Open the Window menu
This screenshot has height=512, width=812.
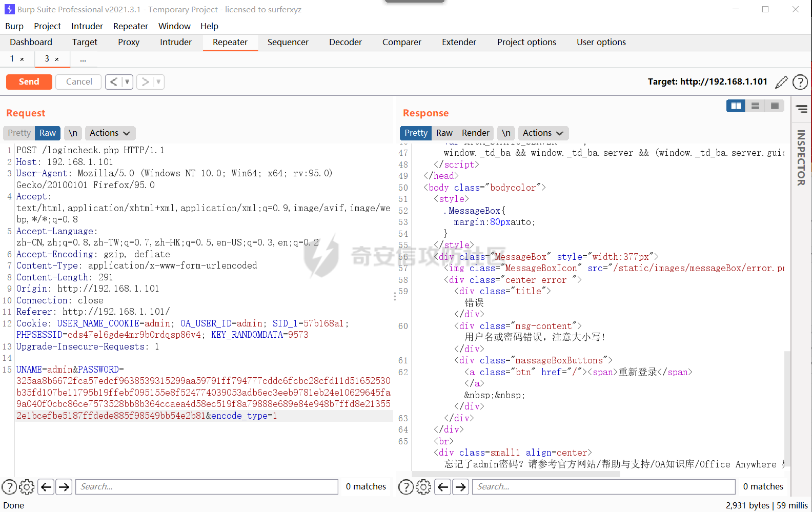(x=174, y=26)
